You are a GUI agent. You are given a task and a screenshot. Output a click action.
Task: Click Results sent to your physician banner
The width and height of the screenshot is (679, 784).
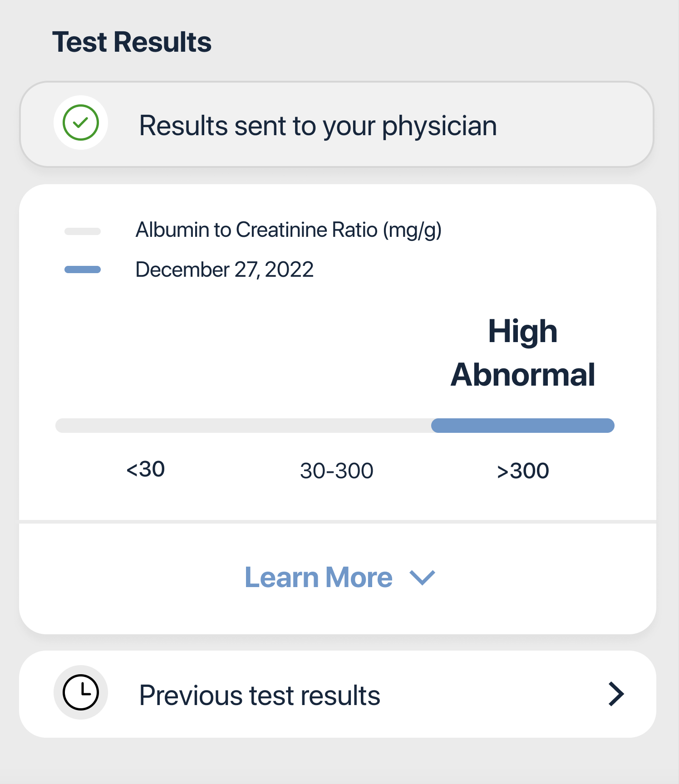(x=337, y=124)
